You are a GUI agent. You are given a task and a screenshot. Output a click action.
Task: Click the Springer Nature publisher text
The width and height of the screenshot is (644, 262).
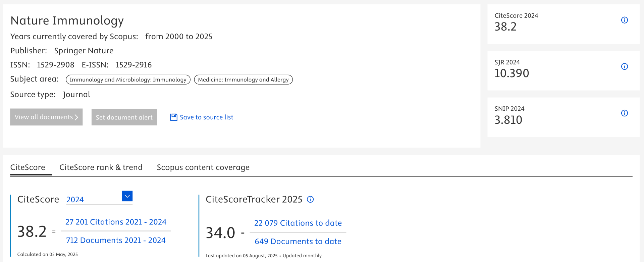pos(84,51)
